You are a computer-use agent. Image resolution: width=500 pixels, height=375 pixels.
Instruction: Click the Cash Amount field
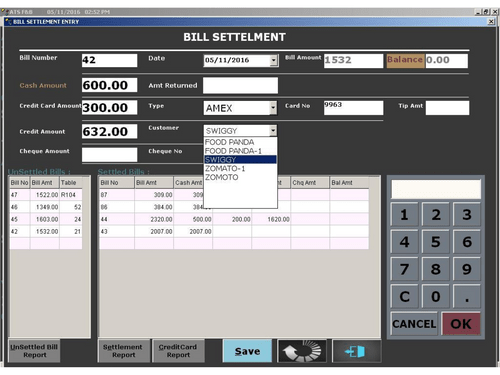(109, 85)
